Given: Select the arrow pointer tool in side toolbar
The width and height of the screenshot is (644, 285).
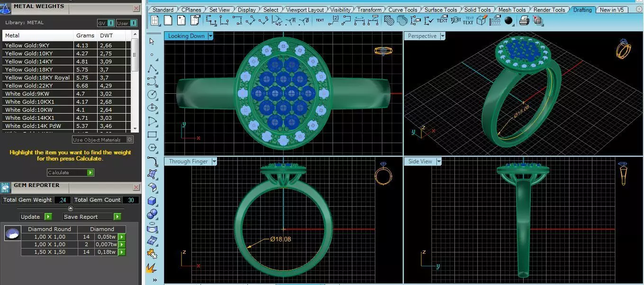Looking at the screenshot, I should click(x=152, y=41).
